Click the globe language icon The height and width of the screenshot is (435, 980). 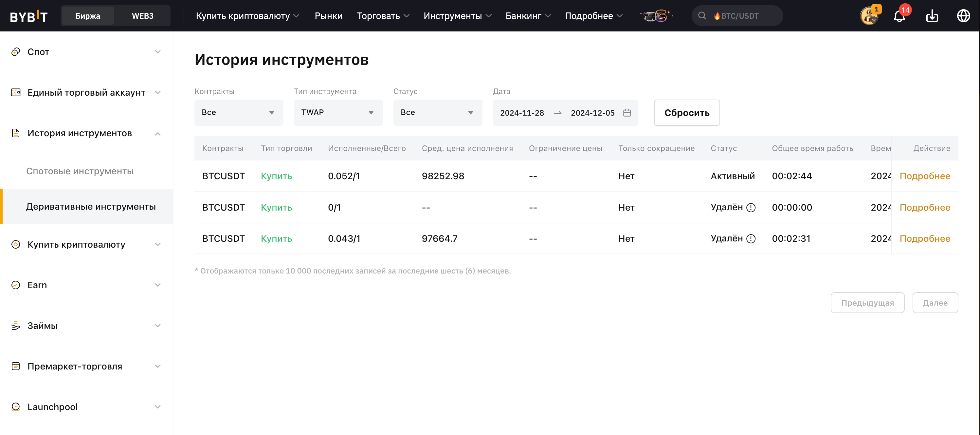(x=963, y=16)
